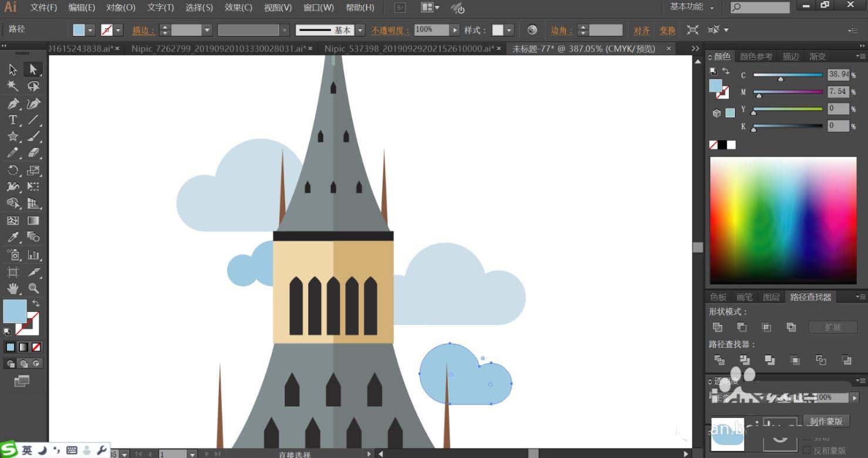Click the 对齐 link in control bar
This screenshot has height=458, width=868.
coord(641,30)
